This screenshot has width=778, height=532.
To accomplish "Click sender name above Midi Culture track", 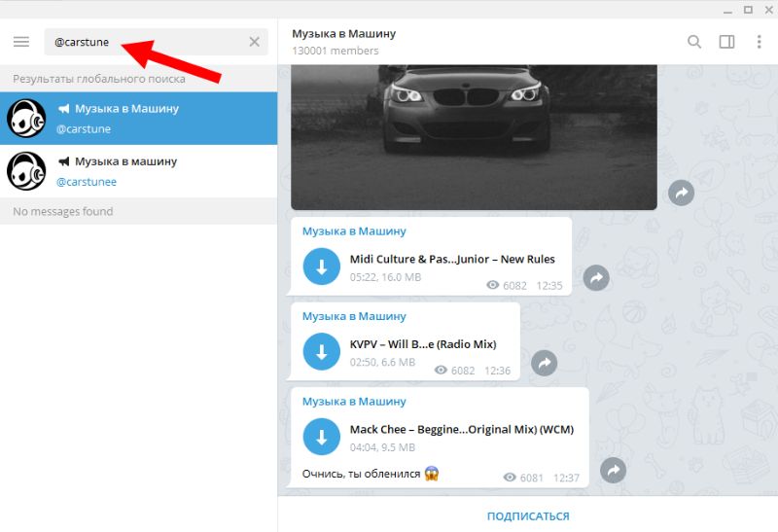I will (354, 231).
